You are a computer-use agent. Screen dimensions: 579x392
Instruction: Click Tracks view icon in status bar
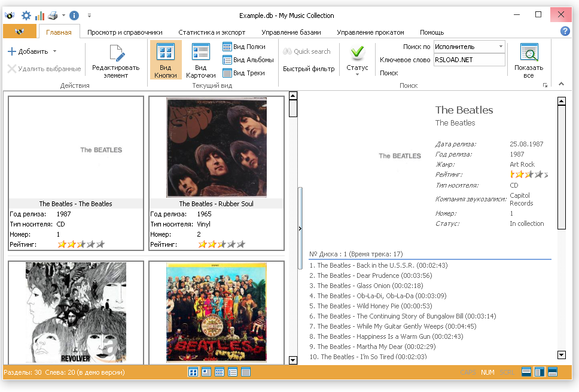[246, 372]
